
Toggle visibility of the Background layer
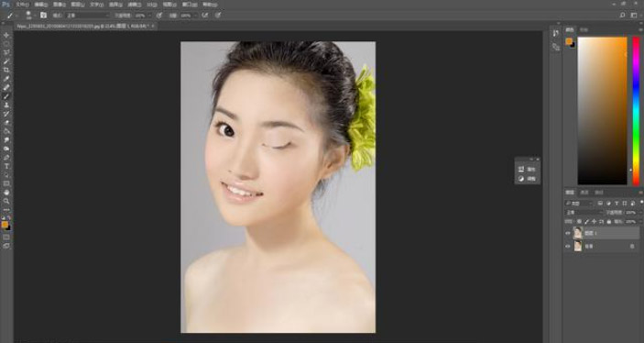(x=568, y=246)
